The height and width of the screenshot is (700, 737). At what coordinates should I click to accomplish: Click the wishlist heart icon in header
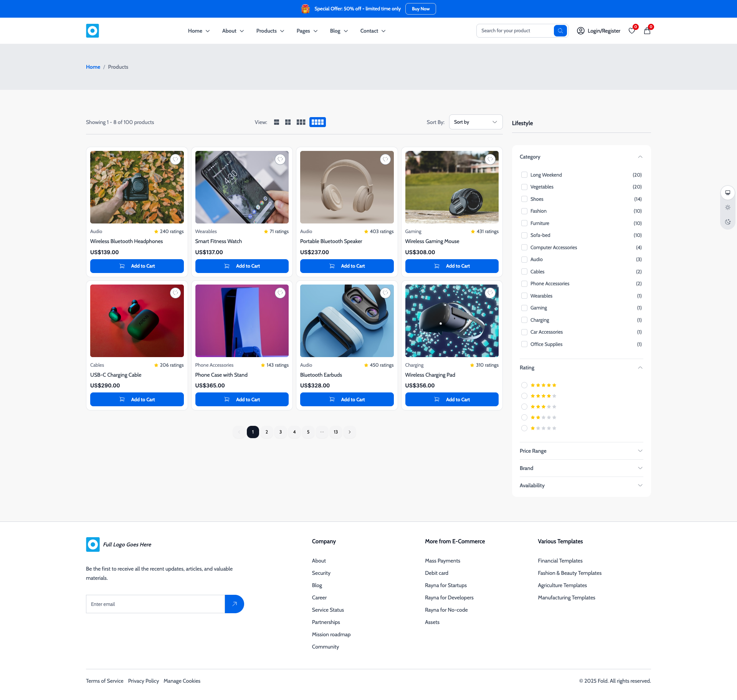631,31
